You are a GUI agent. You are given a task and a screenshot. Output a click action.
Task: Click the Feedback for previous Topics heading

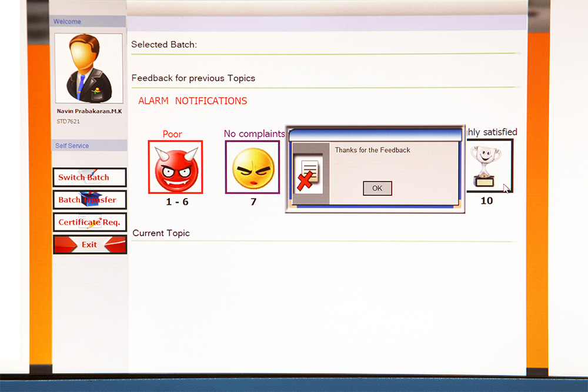pyautogui.click(x=193, y=78)
